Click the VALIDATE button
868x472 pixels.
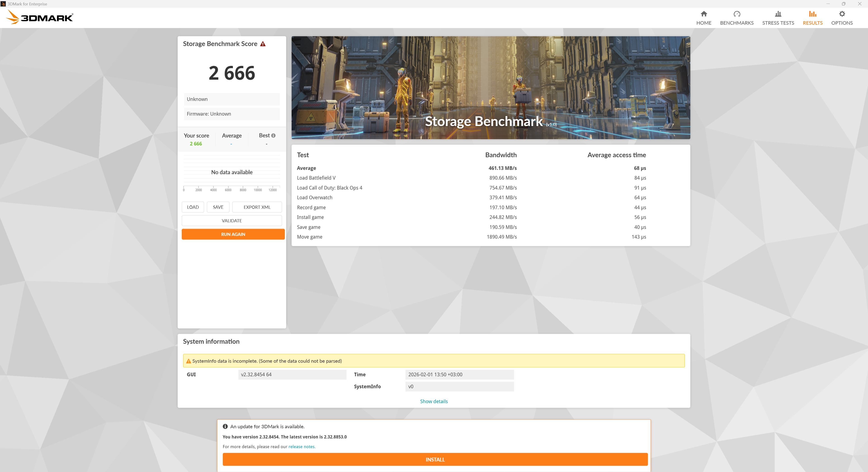(x=231, y=221)
